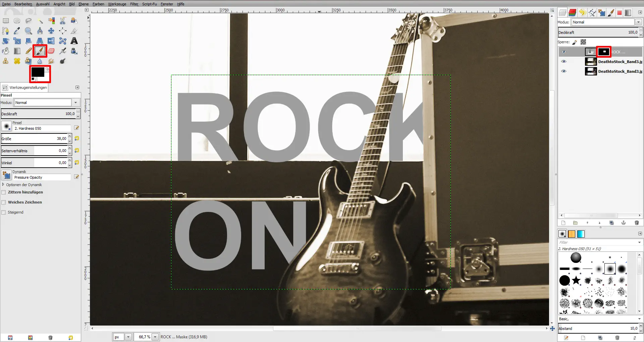Screen dimensions: 644x342
Task: Delete layer using the trash icon
Action: [x=637, y=223]
